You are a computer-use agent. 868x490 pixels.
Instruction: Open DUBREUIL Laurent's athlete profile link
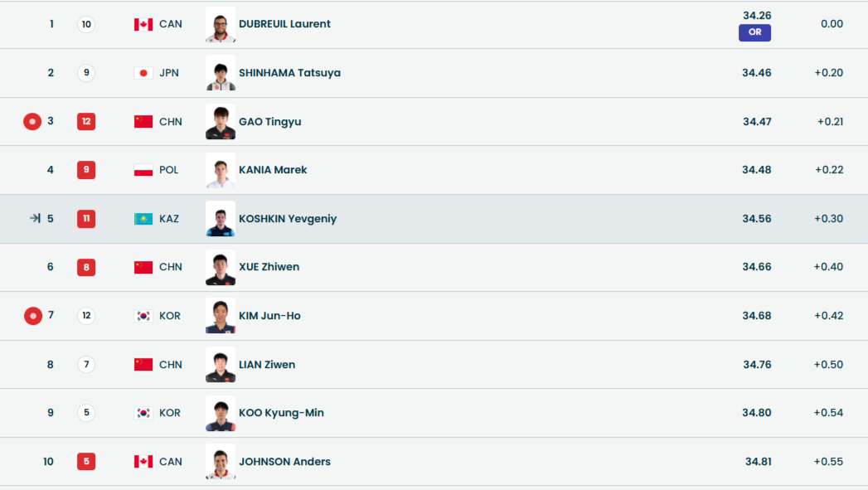tap(284, 24)
